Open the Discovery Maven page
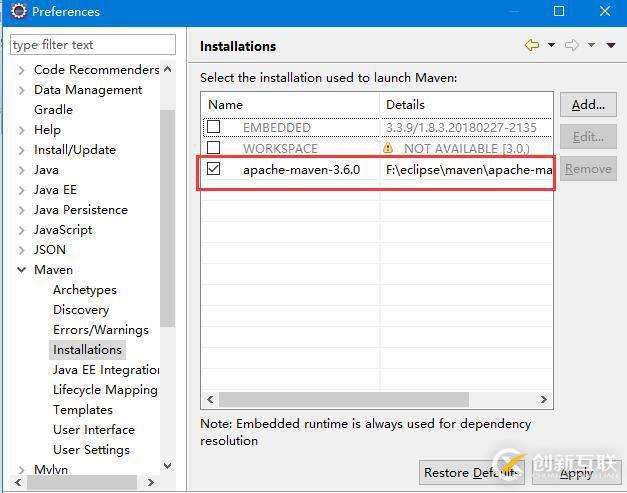The width and height of the screenshot is (627, 493). 81,309
